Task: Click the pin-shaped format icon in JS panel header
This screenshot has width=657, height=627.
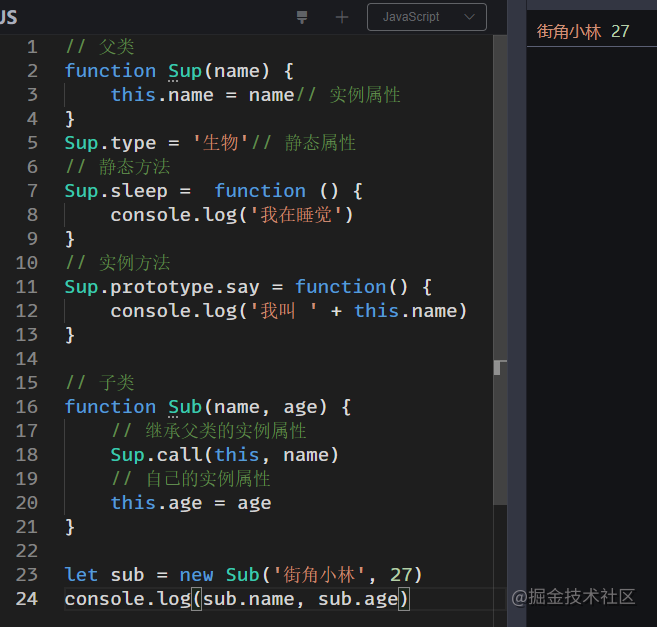Action: pos(302,17)
